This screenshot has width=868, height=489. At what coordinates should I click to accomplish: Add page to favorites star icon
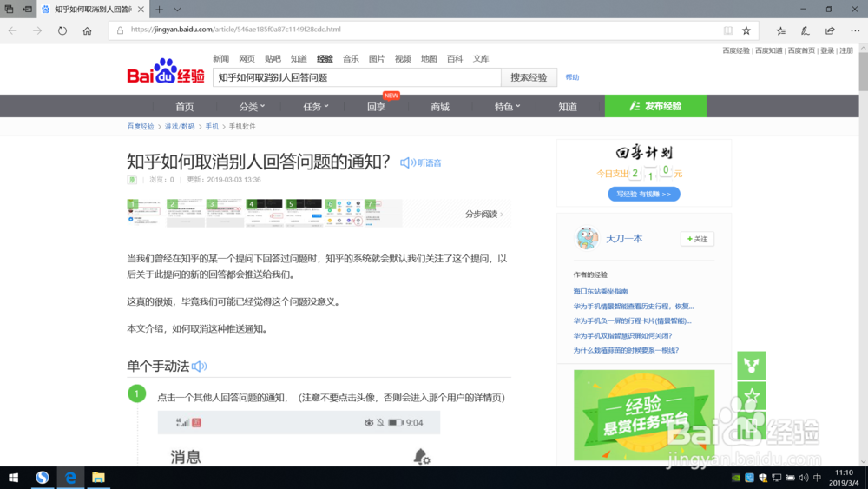[x=746, y=30]
